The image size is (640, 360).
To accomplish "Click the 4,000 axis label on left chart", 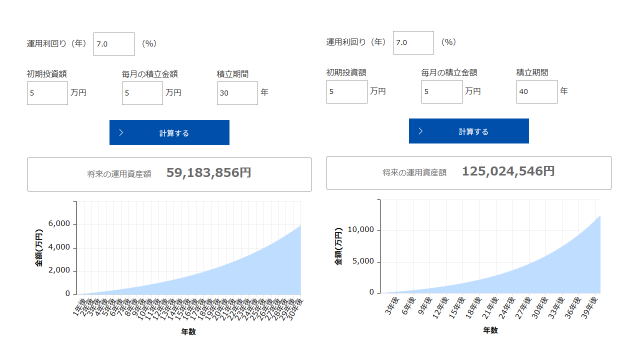I will point(59,247).
